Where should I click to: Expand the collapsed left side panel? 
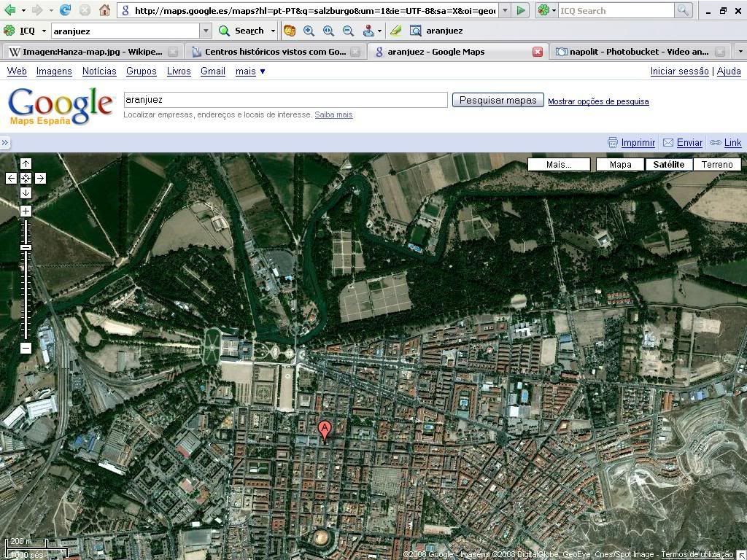tap(4, 142)
